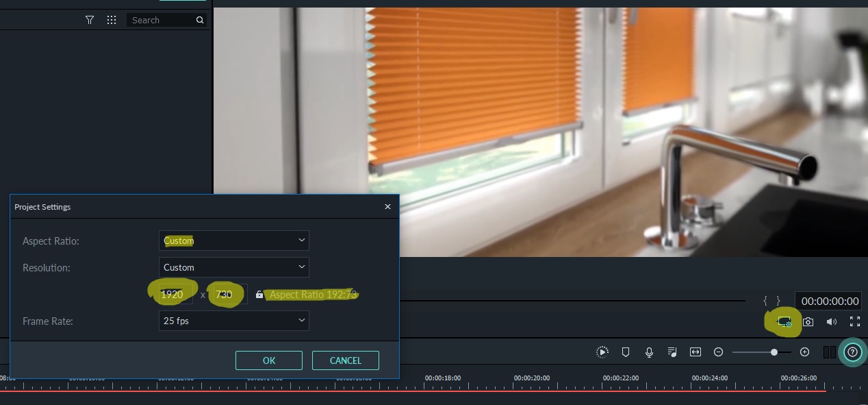Select the Add Marker icon
868x405 pixels.
click(x=626, y=352)
